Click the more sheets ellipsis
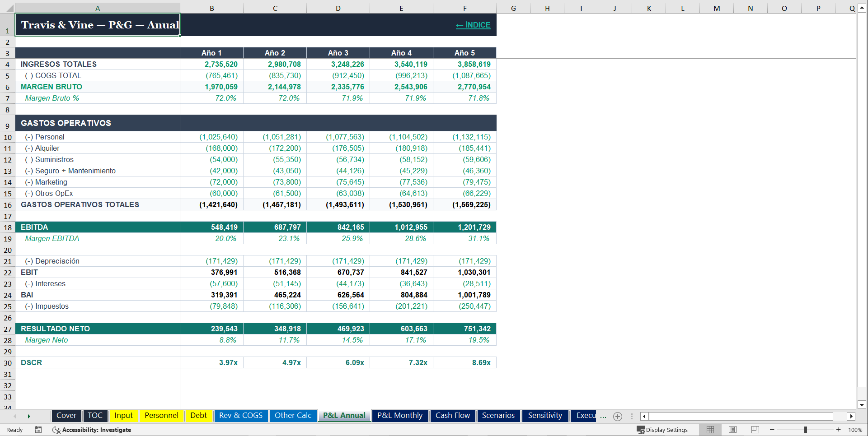This screenshot has height=436, width=868. click(x=603, y=416)
